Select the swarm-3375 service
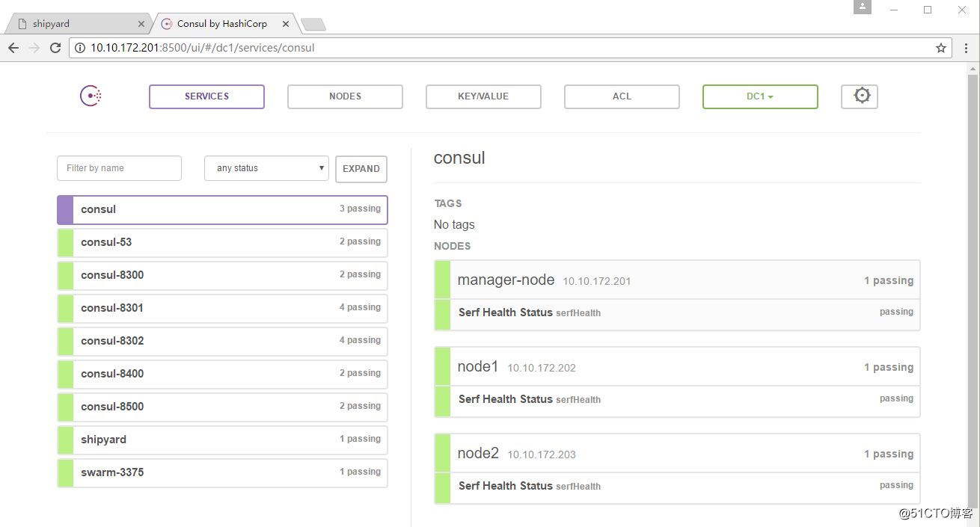Screen dimensions: 980x527 [222, 472]
